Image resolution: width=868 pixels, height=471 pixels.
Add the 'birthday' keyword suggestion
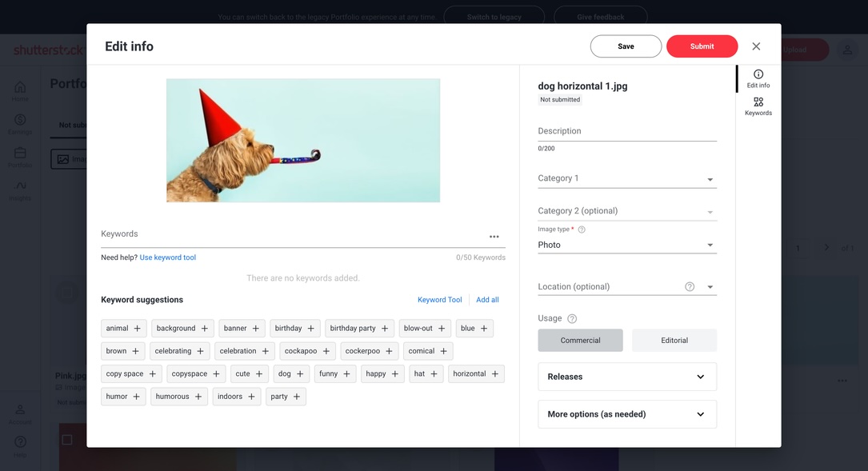[295, 328]
